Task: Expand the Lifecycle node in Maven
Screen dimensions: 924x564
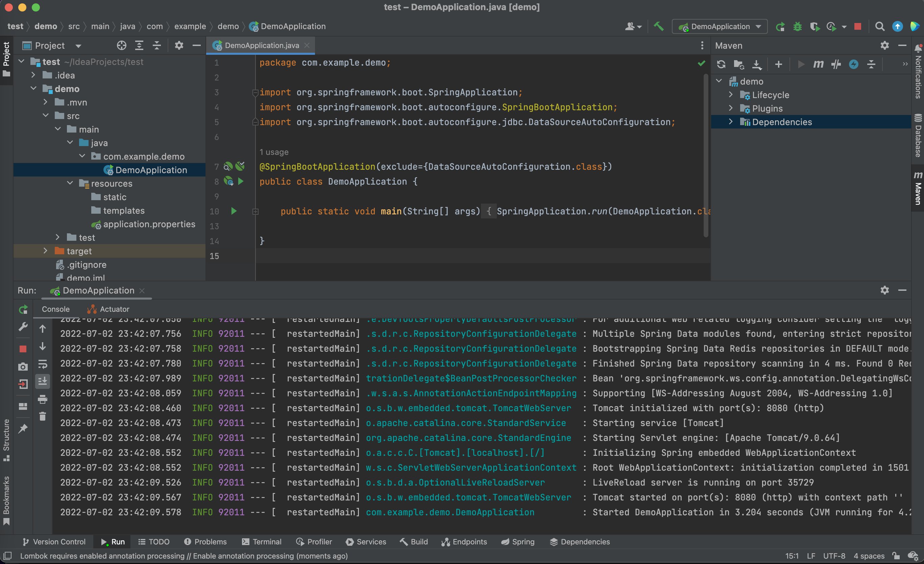Action: pyautogui.click(x=731, y=95)
